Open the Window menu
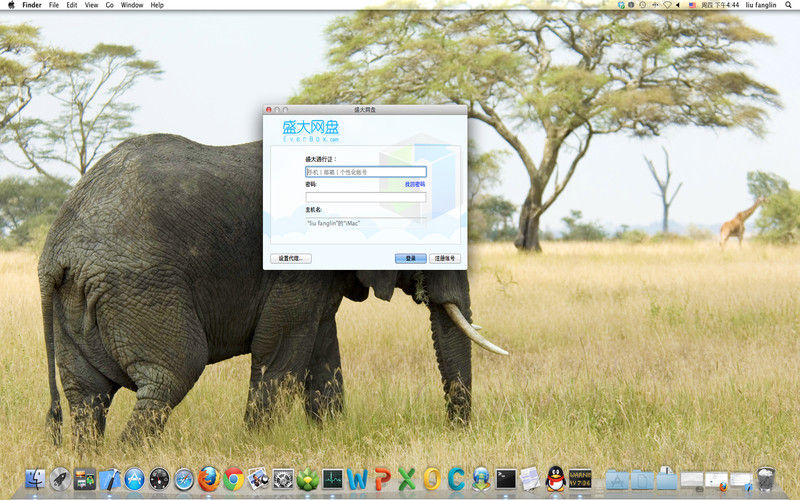The image size is (800, 500). [132, 5]
